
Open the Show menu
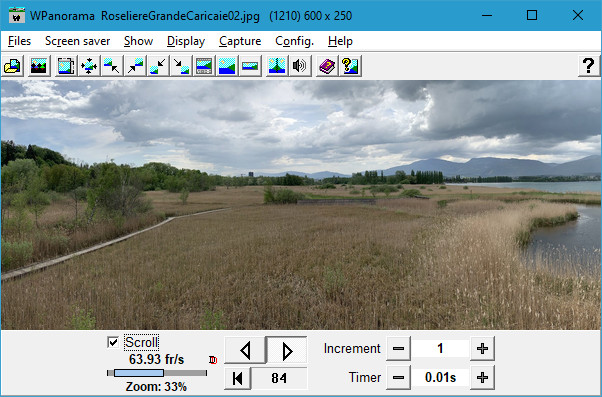tap(138, 41)
